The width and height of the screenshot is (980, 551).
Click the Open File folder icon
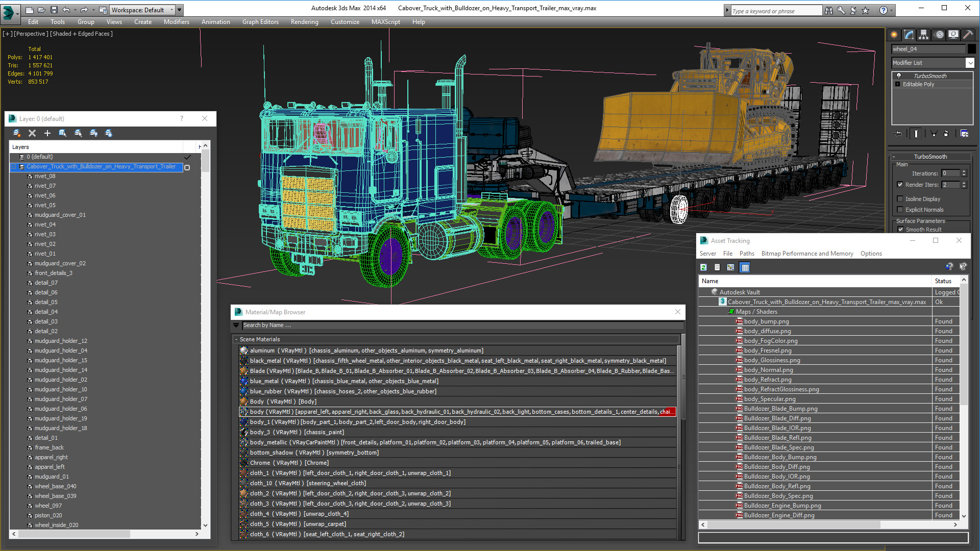pyautogui.click(x=41, y=10)
